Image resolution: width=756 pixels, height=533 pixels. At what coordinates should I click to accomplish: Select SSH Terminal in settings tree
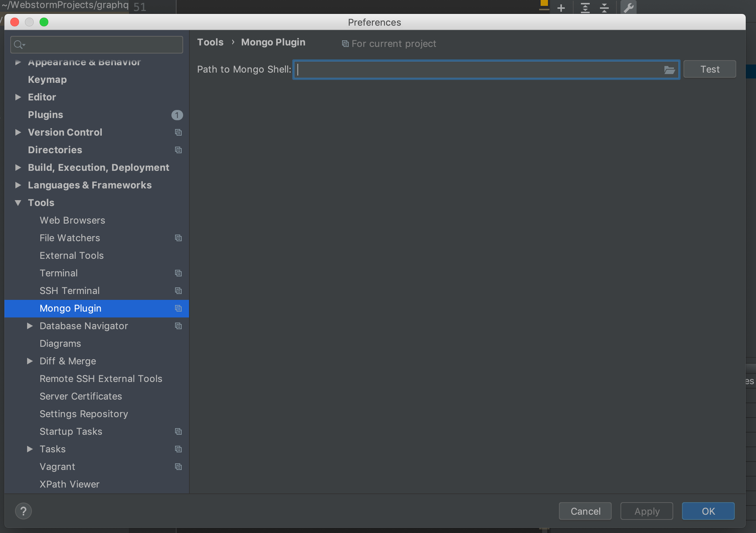click(x=70, y=291)
